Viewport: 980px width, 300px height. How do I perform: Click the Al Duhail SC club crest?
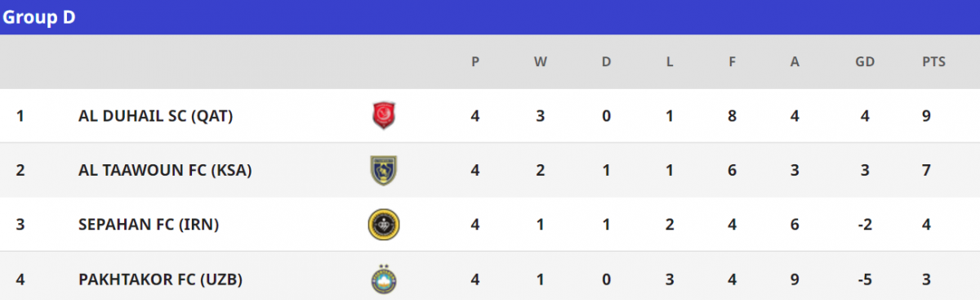click(383, 116)
